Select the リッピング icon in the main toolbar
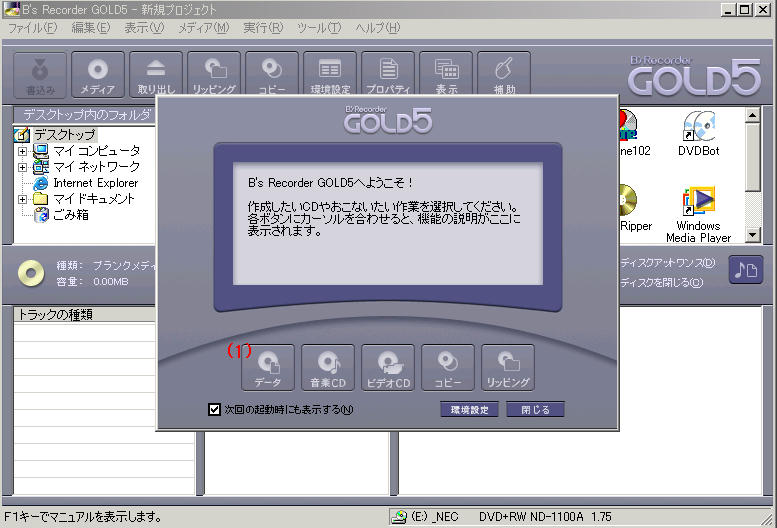 point(214,73)
